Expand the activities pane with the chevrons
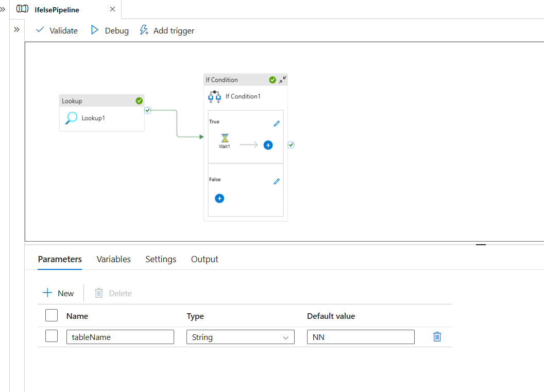The image size is (544, 392). [x=16, y=29]
